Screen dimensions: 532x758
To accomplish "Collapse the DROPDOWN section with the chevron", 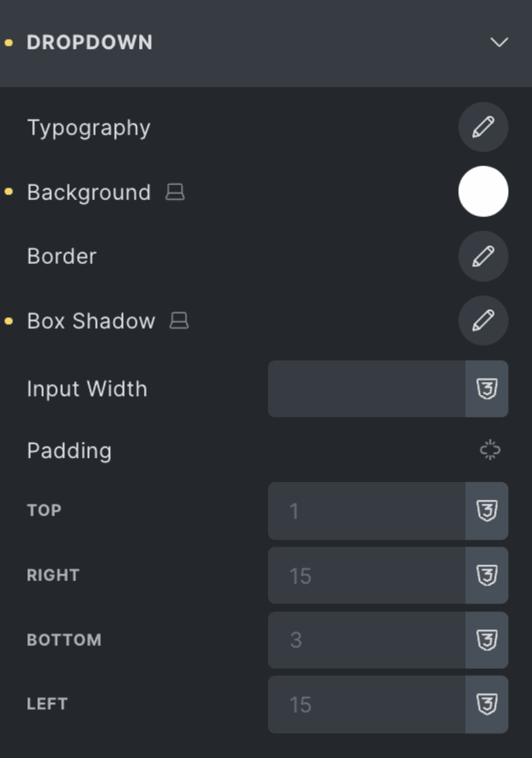I will coord(498,42).
